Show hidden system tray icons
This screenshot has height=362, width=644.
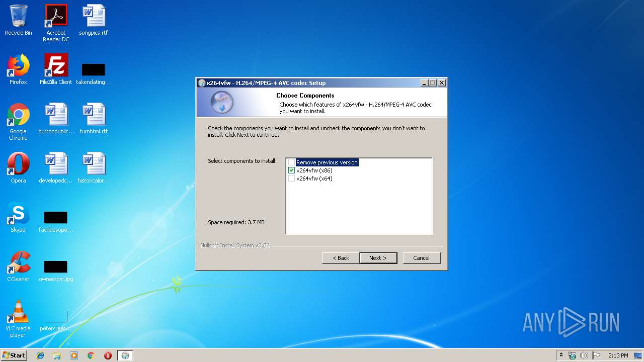[561, 355]
